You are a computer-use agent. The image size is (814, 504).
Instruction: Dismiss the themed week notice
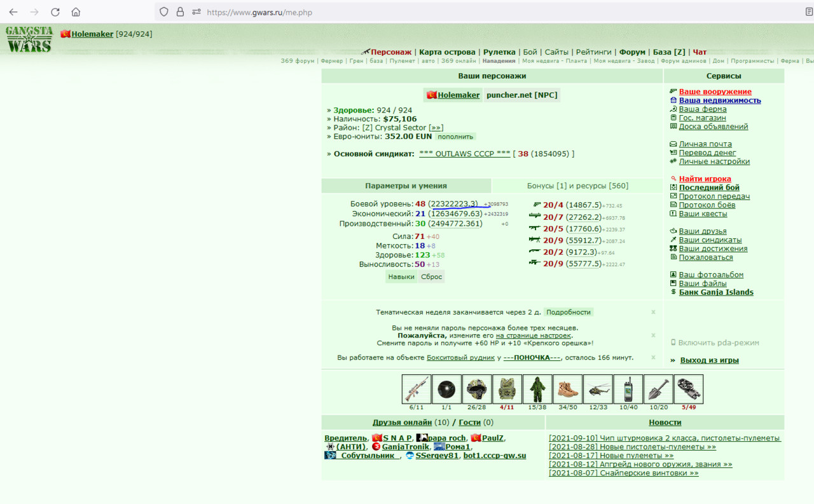653,312
